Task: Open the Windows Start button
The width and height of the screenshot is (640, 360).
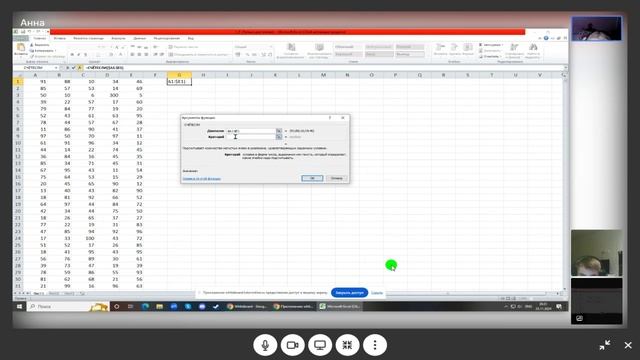Action: (x=19, y=307)
